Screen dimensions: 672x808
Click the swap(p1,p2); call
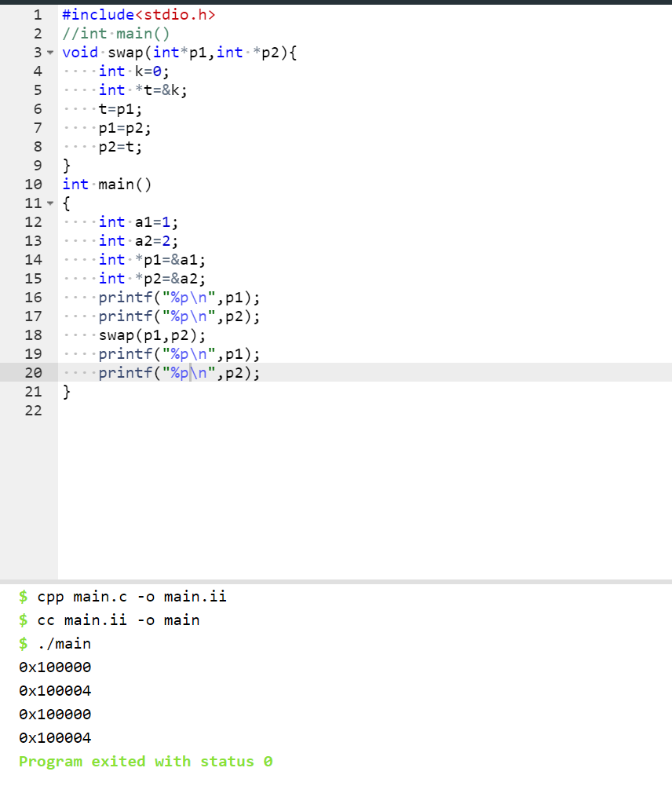[152, 335]
